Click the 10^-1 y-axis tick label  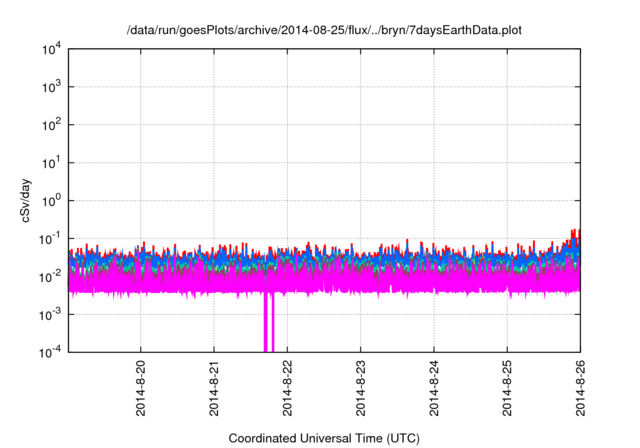click(x=50, y=239)
